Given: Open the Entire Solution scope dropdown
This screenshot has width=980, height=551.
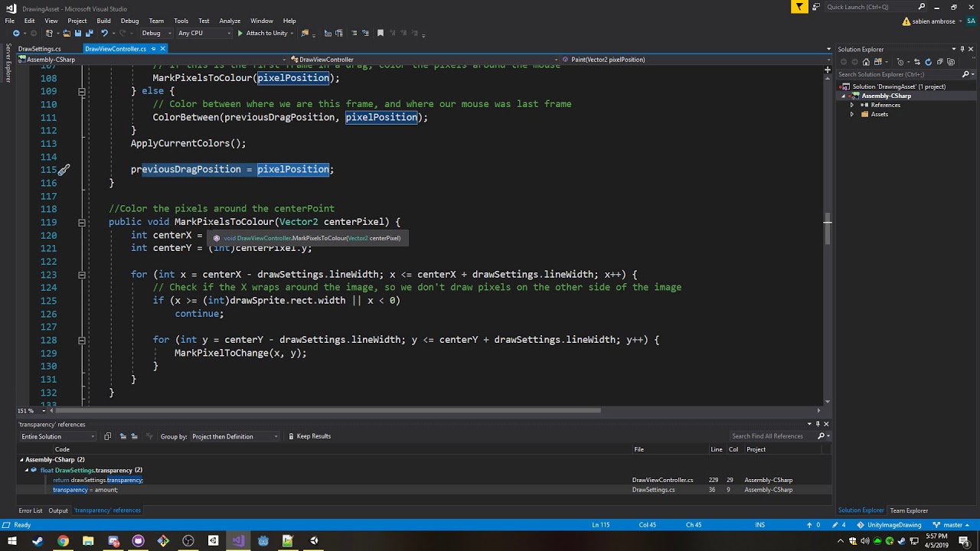Looking at the screenshot, I should (57, 436).
